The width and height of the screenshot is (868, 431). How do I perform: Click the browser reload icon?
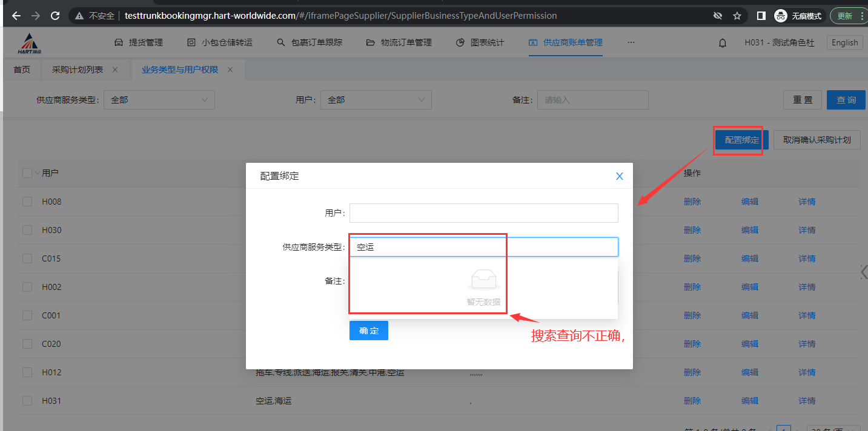coord(55,16)
